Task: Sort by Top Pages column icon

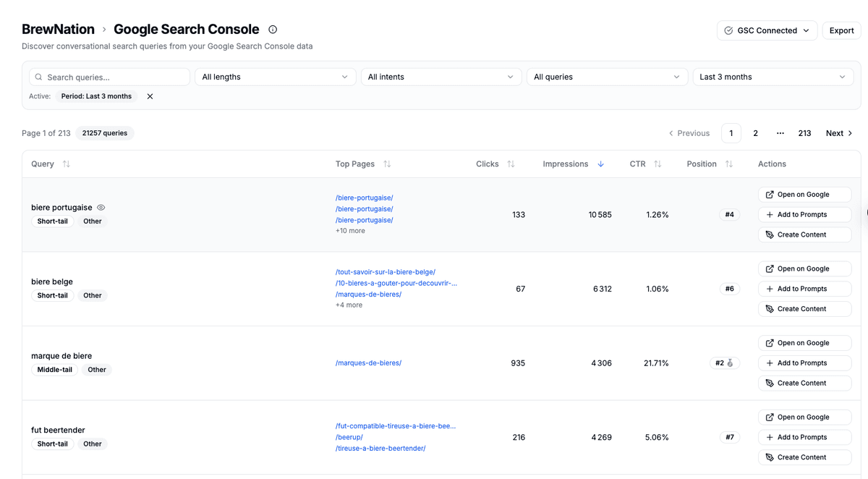Action: [x=387, y=164]
